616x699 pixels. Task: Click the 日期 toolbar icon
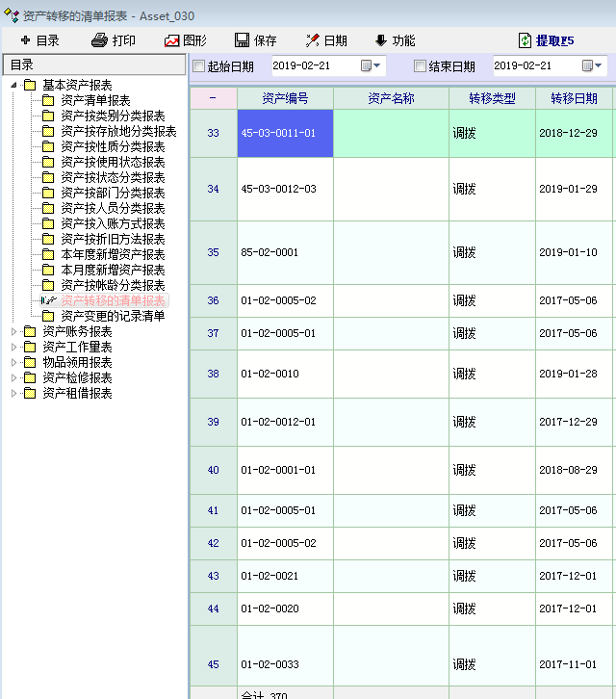313,40
